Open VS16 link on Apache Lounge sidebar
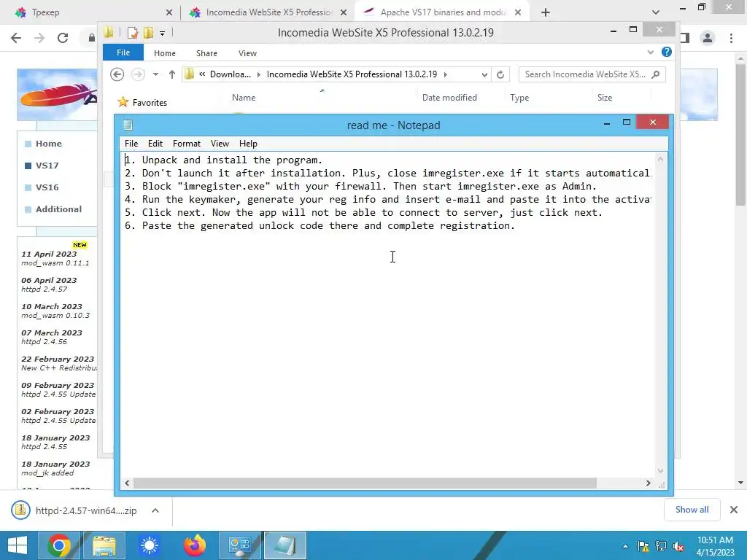The width and height of the screenshot is (747, 560). coord(47,187)
